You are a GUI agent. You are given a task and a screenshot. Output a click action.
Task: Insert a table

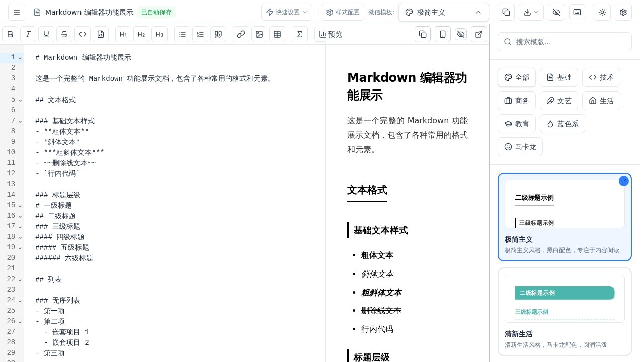point(277,34)
